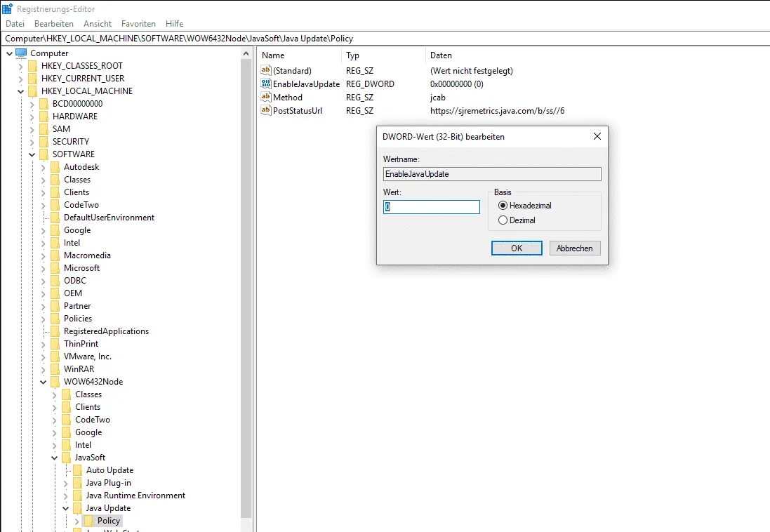Click the Registrierungs-Editor app icon in title bar
Viewport: 770px width, 532px height.
7,8
